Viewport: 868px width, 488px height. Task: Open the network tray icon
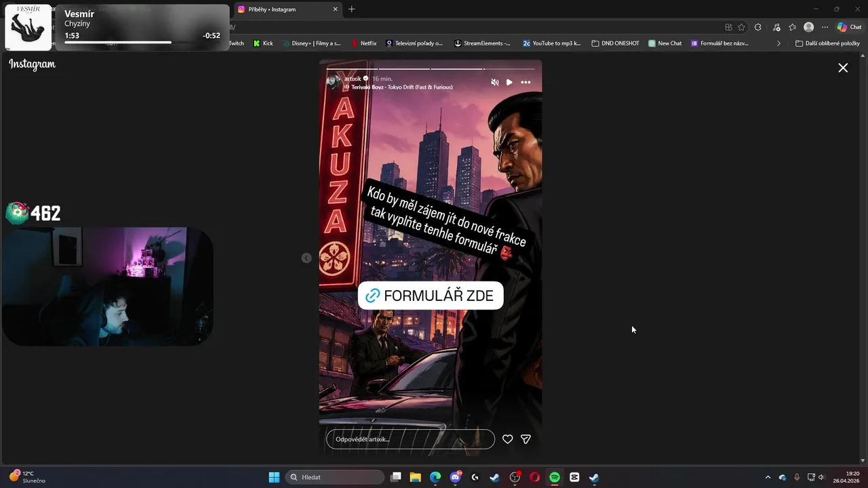click(811, 477)
